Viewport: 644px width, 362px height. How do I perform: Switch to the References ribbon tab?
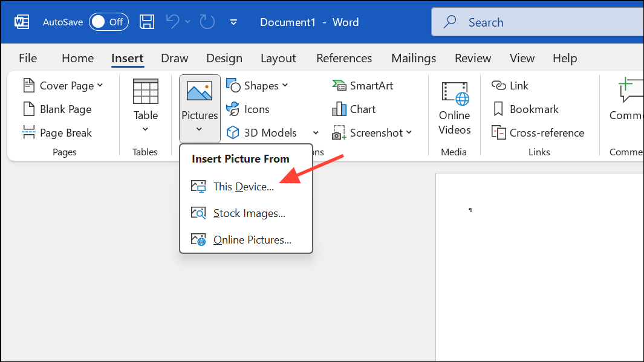[x=344, y=58]
